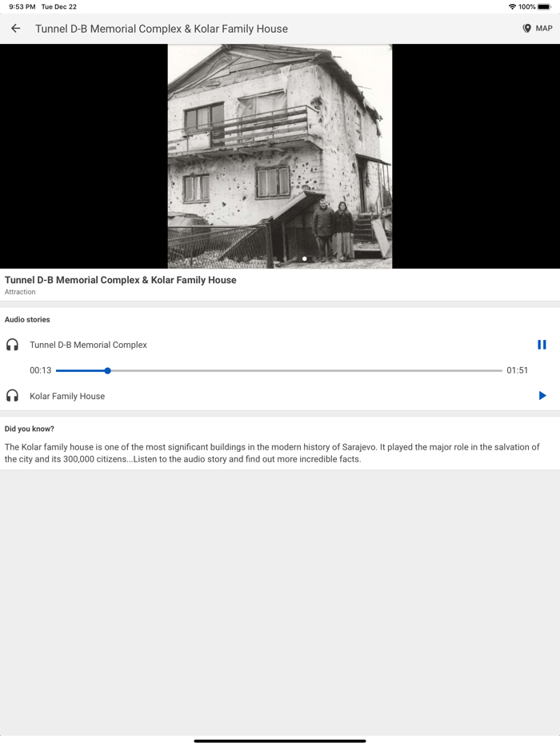Select the Tunnel D-B Memorial Complex story title
This screenshot has height=747, width=560.
pos(88,345)
